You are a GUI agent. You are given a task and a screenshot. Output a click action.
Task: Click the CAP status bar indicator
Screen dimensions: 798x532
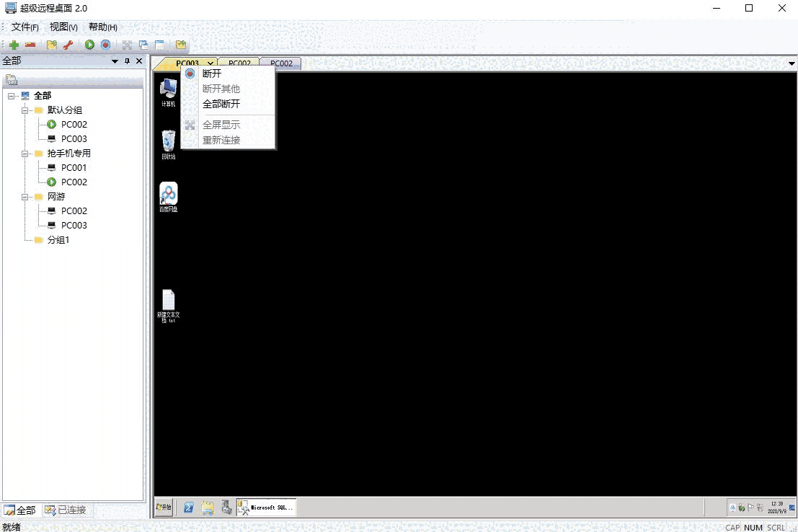(732, 528)
